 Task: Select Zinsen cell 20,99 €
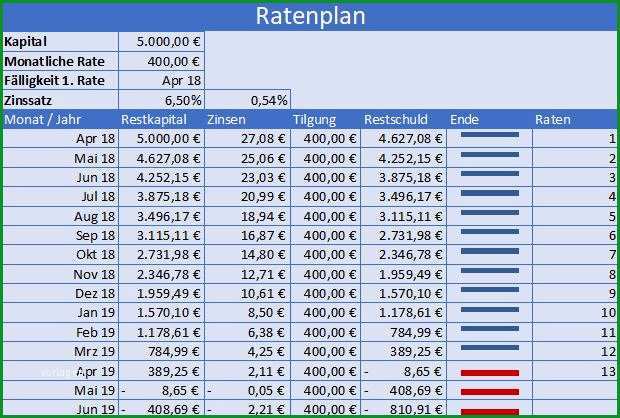pyautogui.click(x=248, y=197)
